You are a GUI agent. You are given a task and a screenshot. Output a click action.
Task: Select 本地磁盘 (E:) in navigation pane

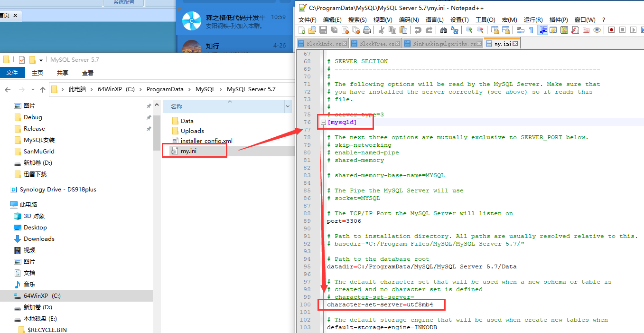point(40,319)
